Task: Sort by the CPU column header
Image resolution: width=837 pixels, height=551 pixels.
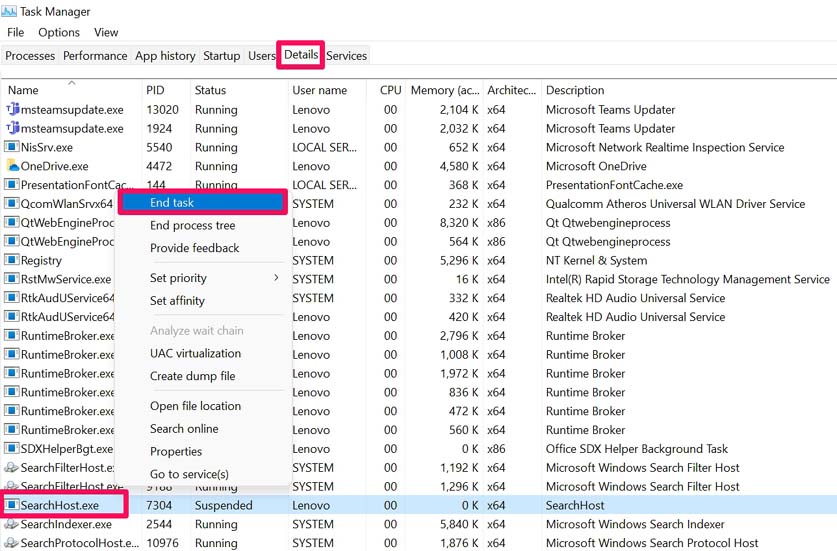Action: coord(386,90)
